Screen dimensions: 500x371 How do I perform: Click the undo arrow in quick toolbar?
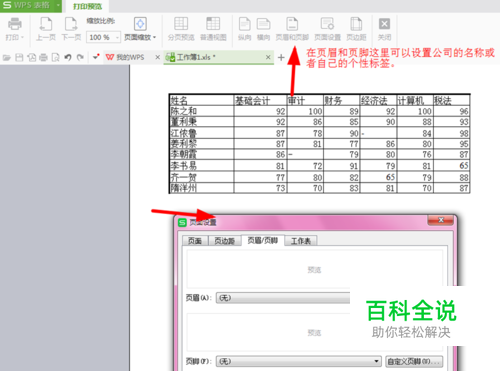[x=68, y=57]
